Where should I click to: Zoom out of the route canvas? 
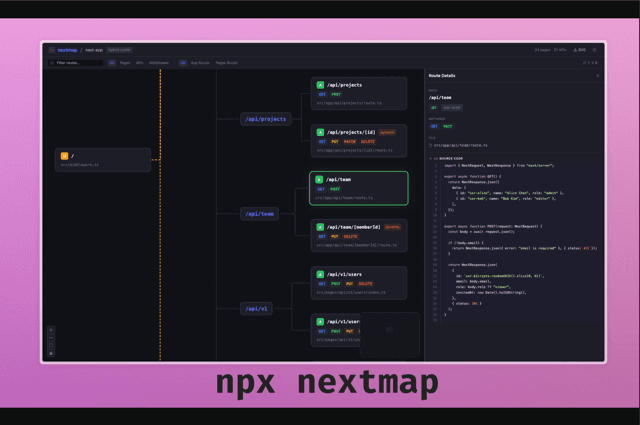pos(51,338)
